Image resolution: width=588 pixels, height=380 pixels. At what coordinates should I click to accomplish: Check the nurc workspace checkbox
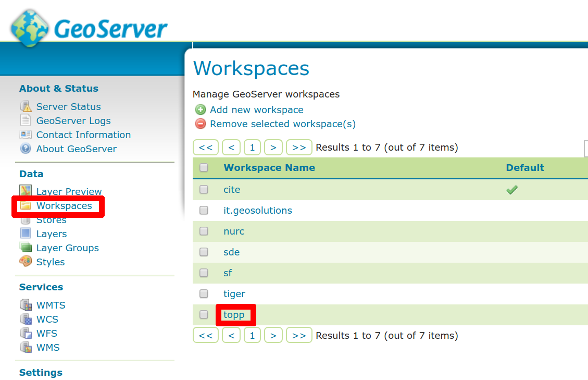204,231
